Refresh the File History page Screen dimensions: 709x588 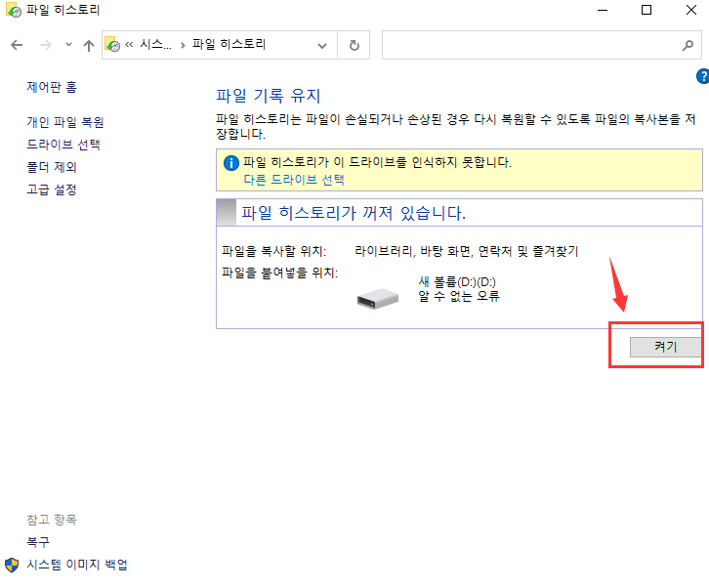point(354,45)
